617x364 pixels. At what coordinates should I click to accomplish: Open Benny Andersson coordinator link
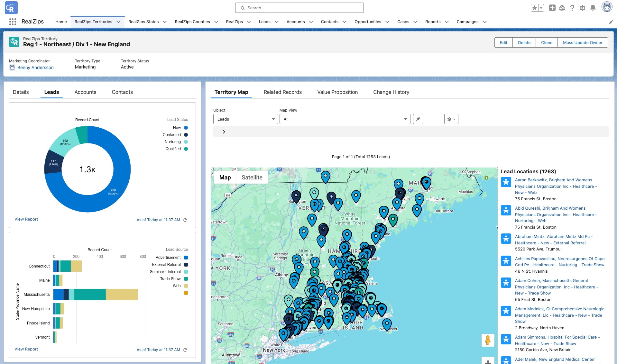click(x=35, y=68)
